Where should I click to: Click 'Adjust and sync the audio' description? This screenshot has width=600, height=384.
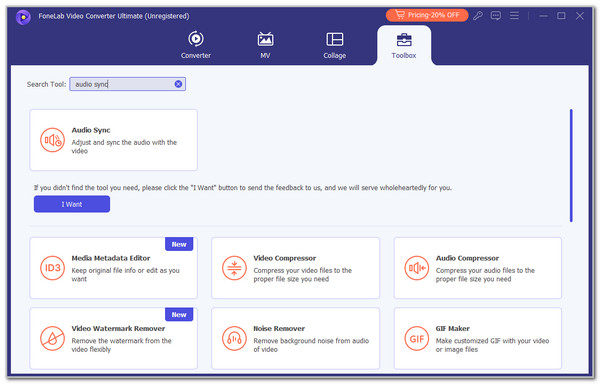click(124, 146)
